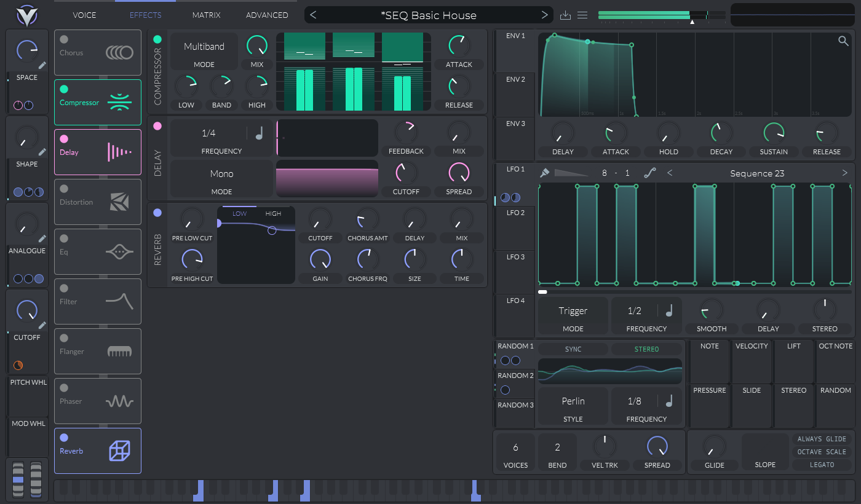
Task: Open the delay Mono mode selector
Action: 221,179
